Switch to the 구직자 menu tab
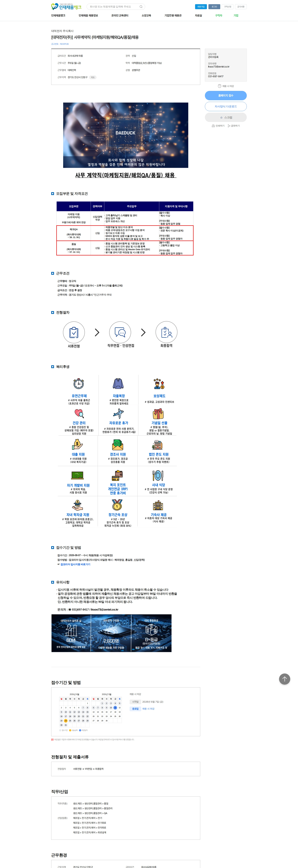 coord(219,16)
